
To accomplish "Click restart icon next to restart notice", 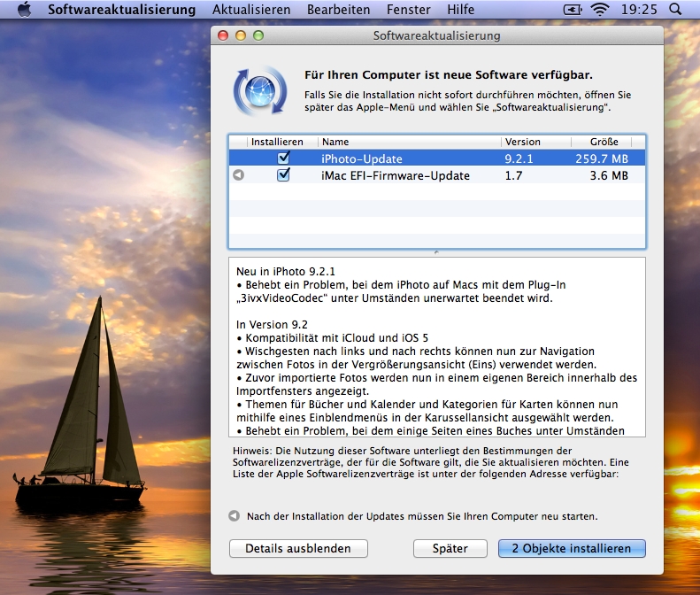I will [x=234, y=516].
